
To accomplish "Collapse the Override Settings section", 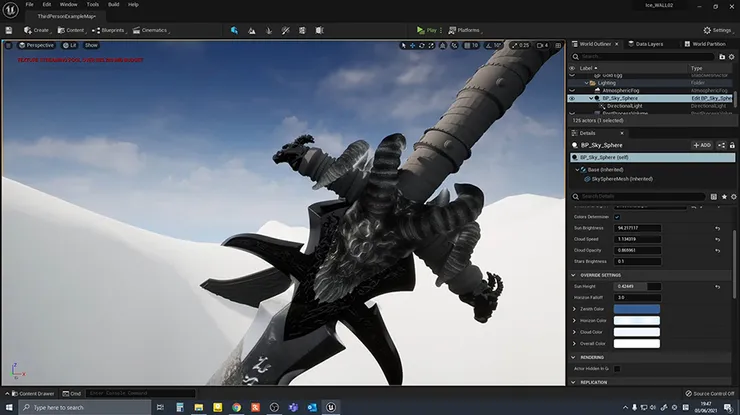I will click(573, 275).
